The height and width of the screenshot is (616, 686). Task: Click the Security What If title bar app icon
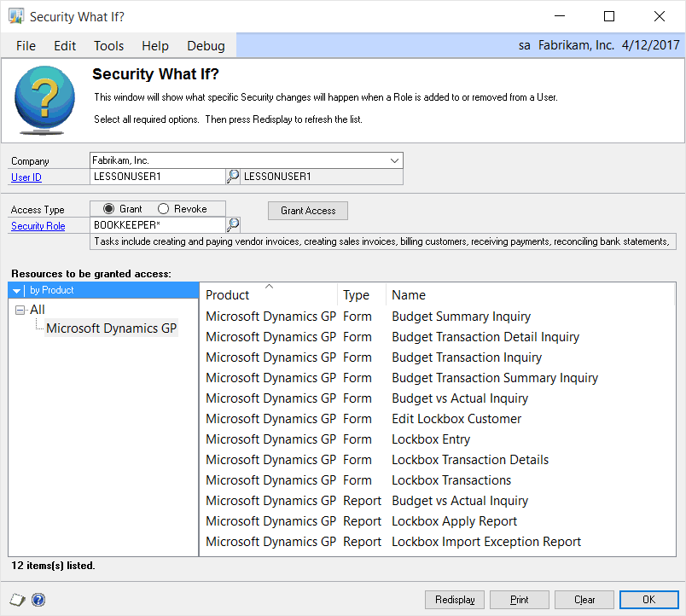click(x=16, y=16)
